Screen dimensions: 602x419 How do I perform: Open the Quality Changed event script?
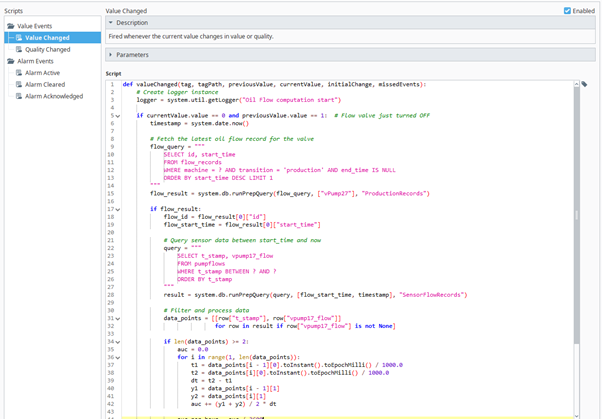(48, 49)
